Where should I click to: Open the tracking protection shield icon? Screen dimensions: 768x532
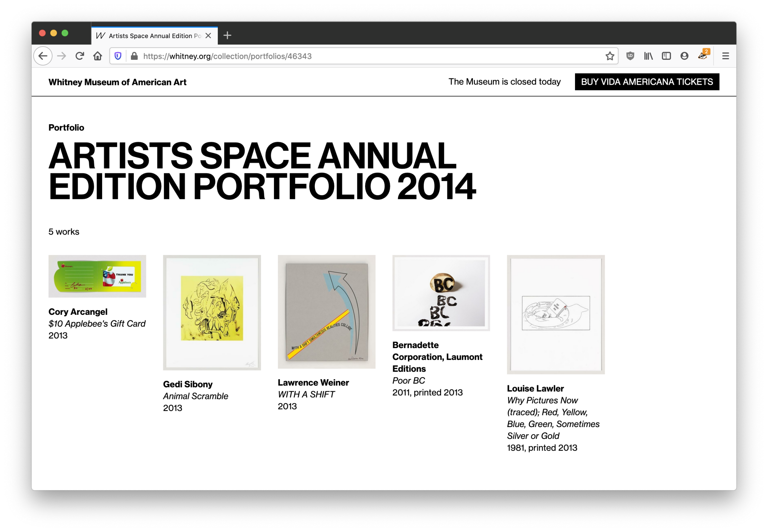[x=118, y=56]
